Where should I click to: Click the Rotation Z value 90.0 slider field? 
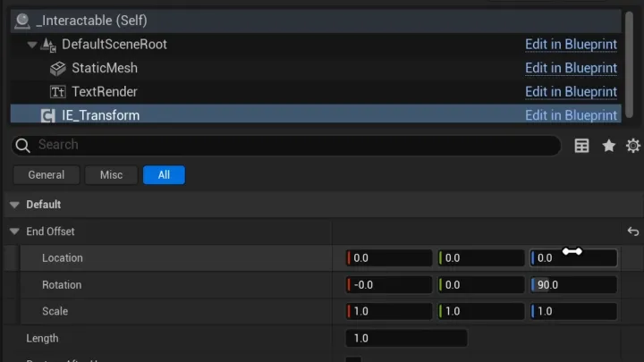pos(573,285)
